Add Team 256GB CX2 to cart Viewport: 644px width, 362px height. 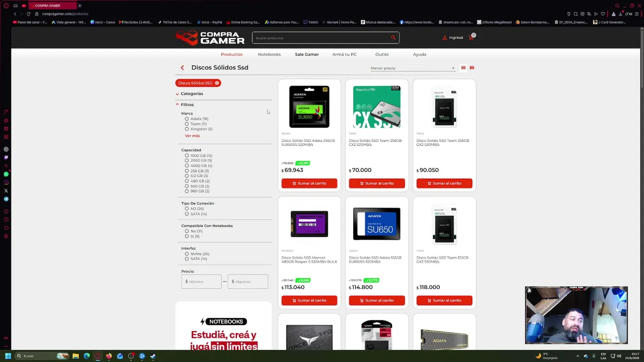[377, 184]
